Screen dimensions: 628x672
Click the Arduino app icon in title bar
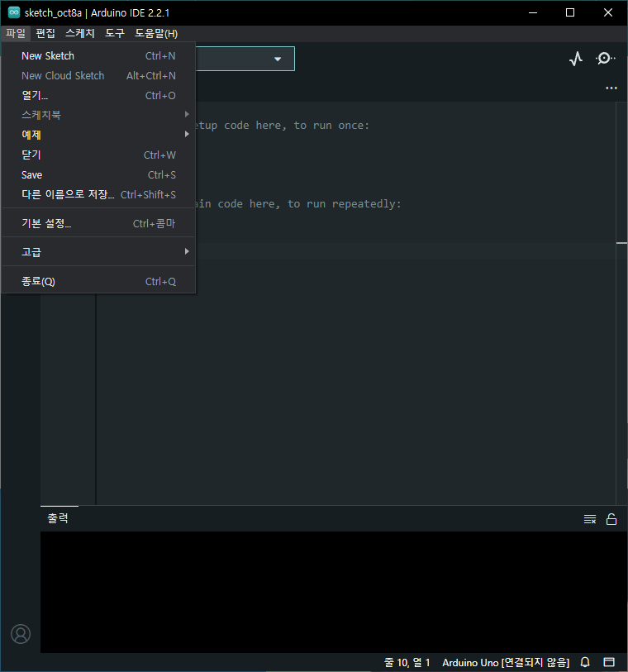tap(14, 12)
